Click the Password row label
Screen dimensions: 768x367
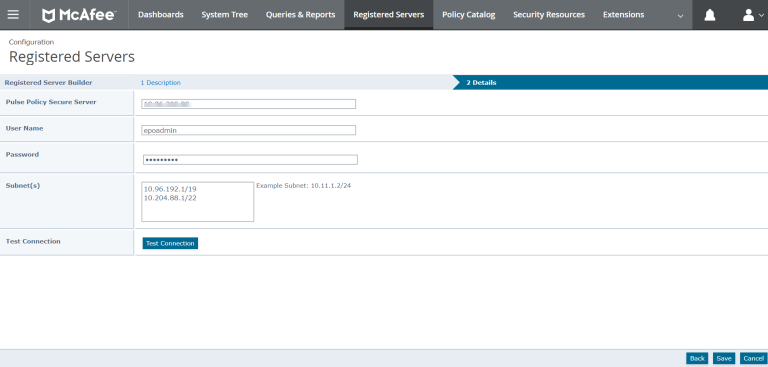point(22,154)
